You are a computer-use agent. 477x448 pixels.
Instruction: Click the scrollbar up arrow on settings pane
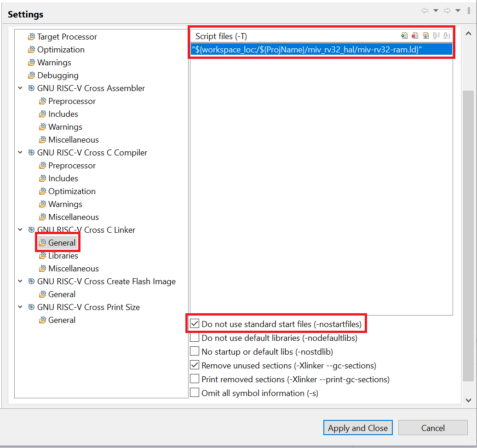tap(468, 34)
